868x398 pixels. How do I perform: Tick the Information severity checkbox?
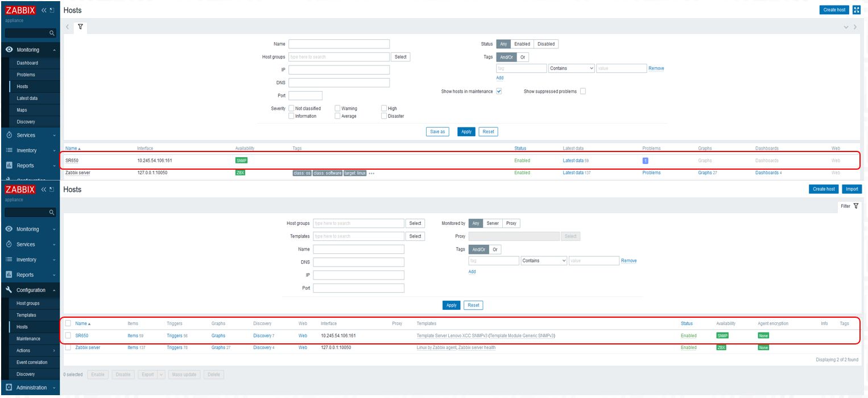[292, 116]
